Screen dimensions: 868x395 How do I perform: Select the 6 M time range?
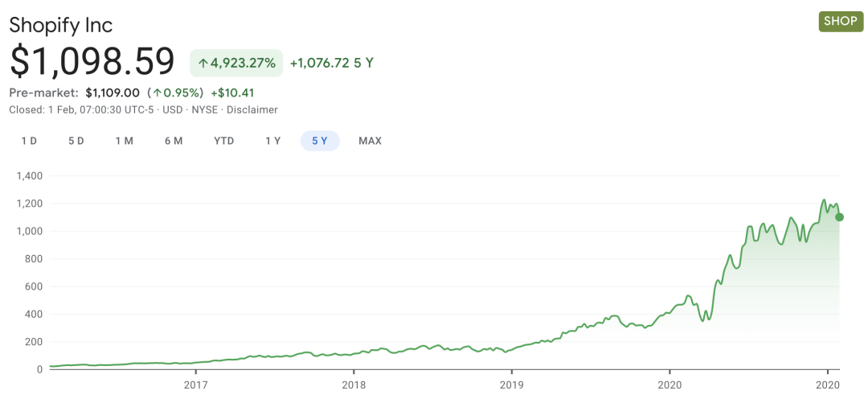point(174,141)
